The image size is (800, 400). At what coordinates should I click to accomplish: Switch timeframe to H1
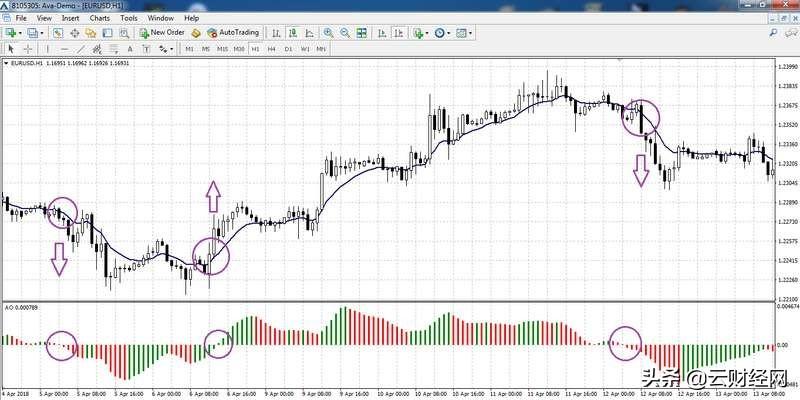(x=256, y=49)
